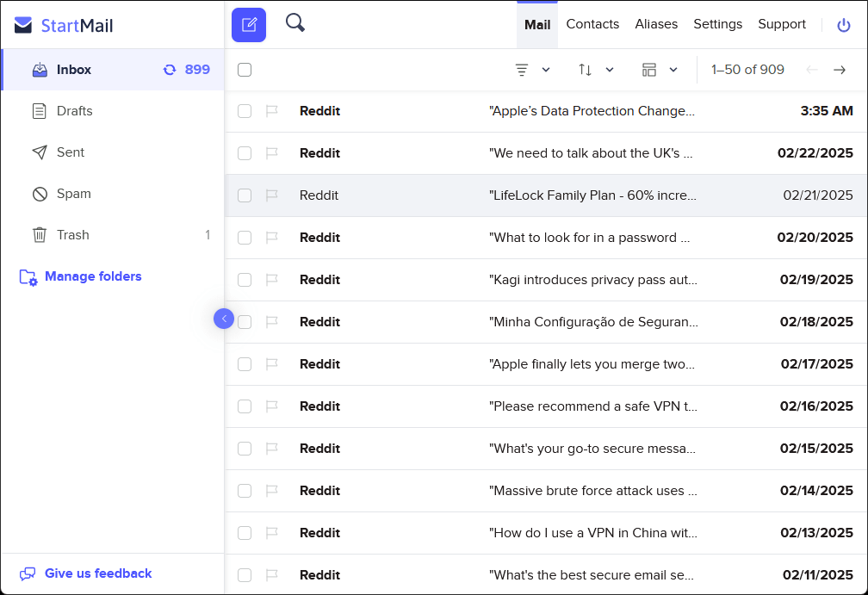Select checkbox of 02/19/2025 Kagi email
Screen dimensions: 868x595
tap(245, 280)
